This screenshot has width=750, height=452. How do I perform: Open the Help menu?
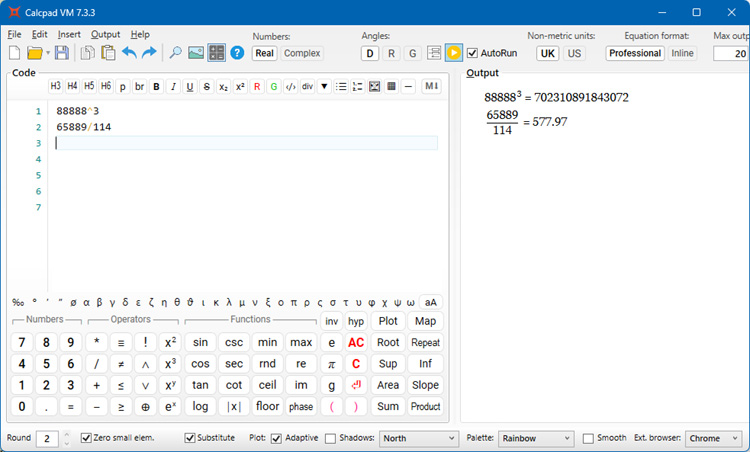[x=140, y=34]
